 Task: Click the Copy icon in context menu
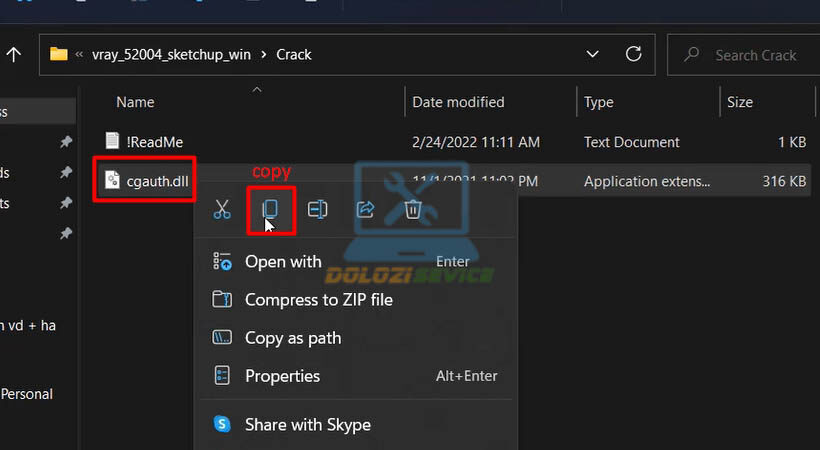coord(270,210)
